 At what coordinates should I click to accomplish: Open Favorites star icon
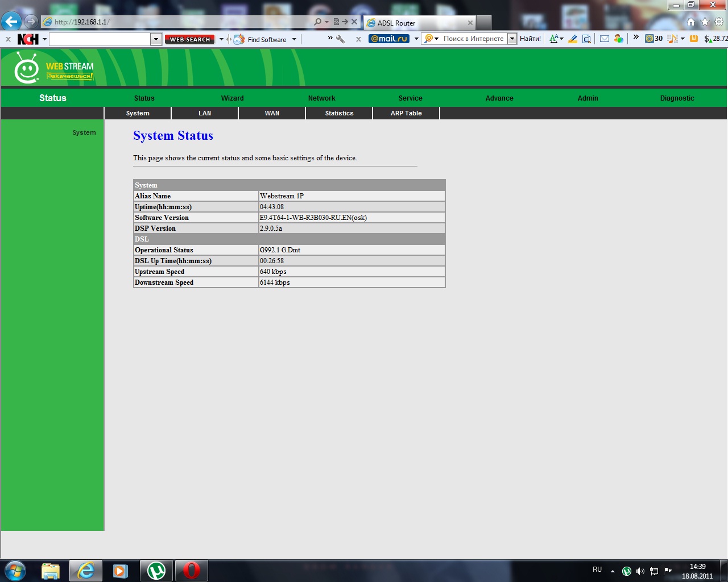[x=705, y=22]
